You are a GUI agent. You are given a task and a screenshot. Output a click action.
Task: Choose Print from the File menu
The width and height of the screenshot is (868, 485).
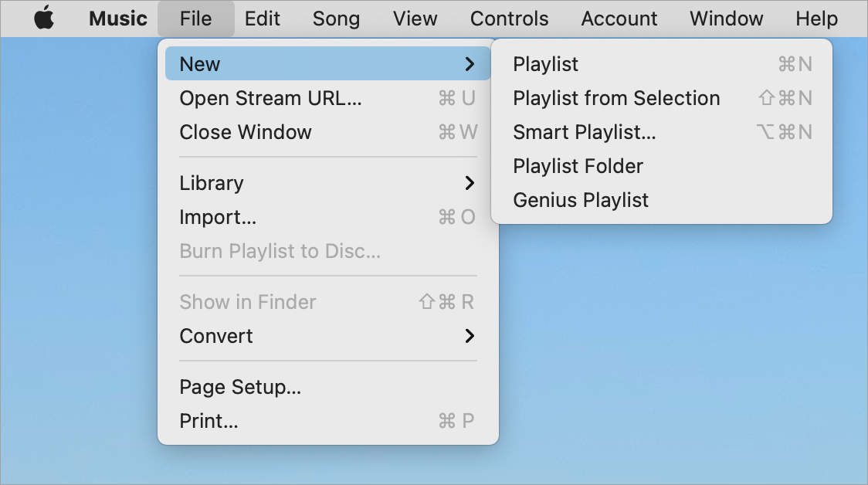point(209,421)
